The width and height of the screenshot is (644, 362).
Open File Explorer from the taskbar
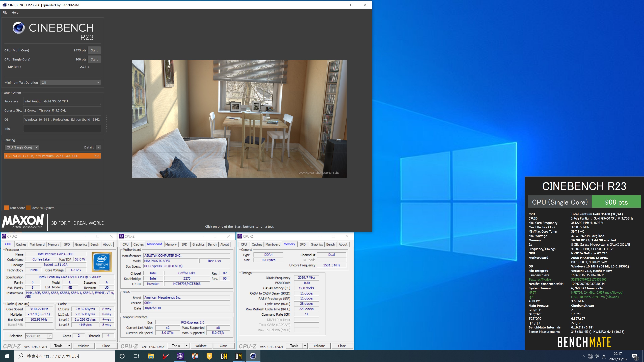(151, 356)
